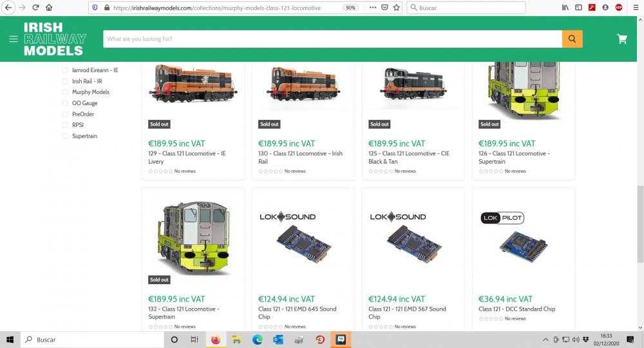Image resolution: width=644 pixels, height=348 pixels.
Task: Tick the Murphy Models filter checkbox
Action: point(64,92)
